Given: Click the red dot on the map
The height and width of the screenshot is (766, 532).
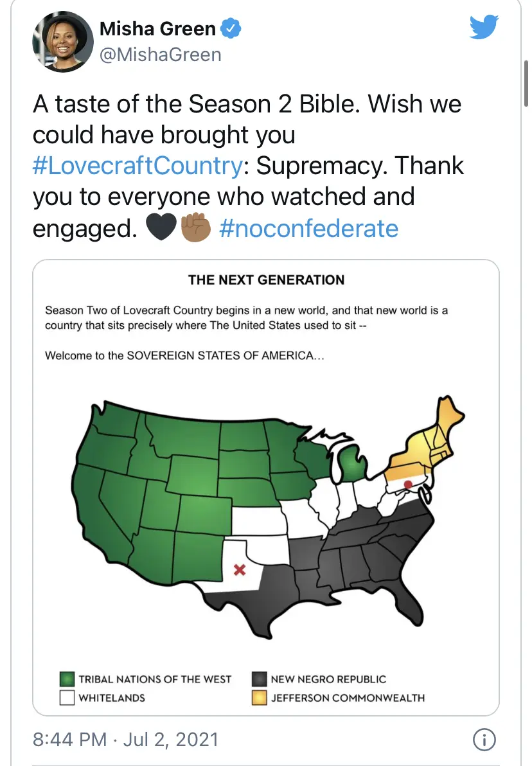Looking at the screenshot, I should tap(407, 483).
